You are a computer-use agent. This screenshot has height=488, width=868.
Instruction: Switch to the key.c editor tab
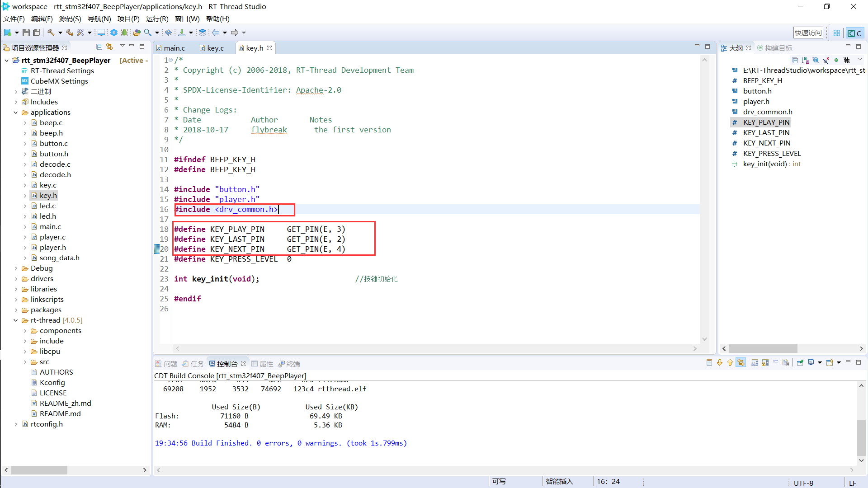coord(215,47)
